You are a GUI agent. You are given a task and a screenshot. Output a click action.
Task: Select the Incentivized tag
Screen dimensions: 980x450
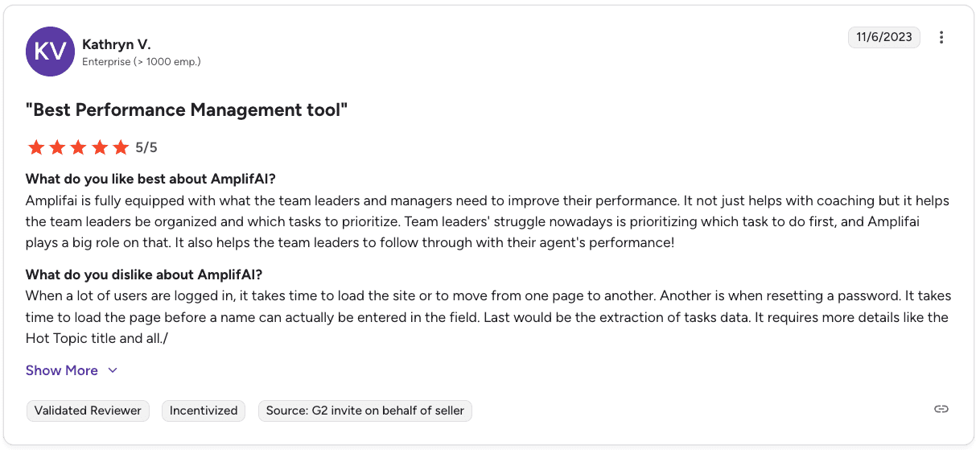pyautogui.click(x=204, y=411)
